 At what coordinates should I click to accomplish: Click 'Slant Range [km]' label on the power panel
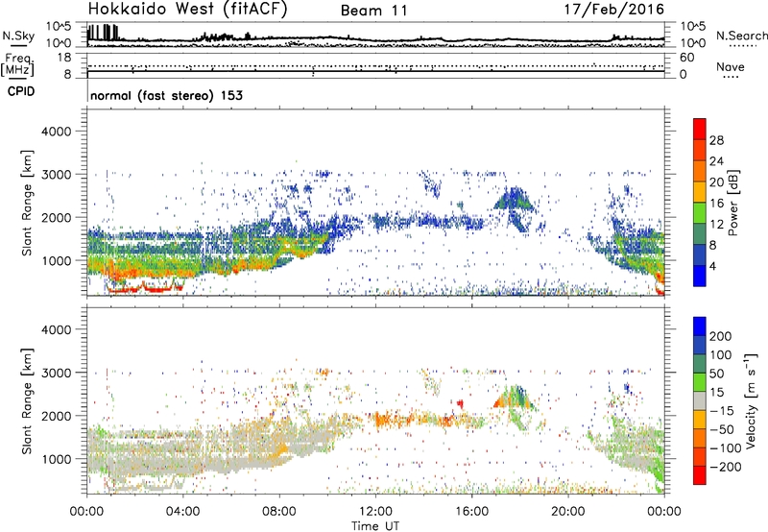(x=27, y=203)
